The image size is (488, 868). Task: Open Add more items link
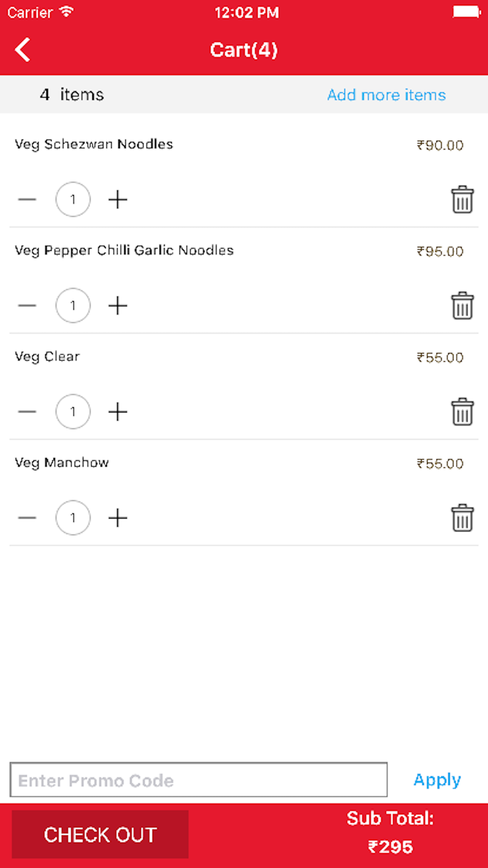click(x=386, y=95)
